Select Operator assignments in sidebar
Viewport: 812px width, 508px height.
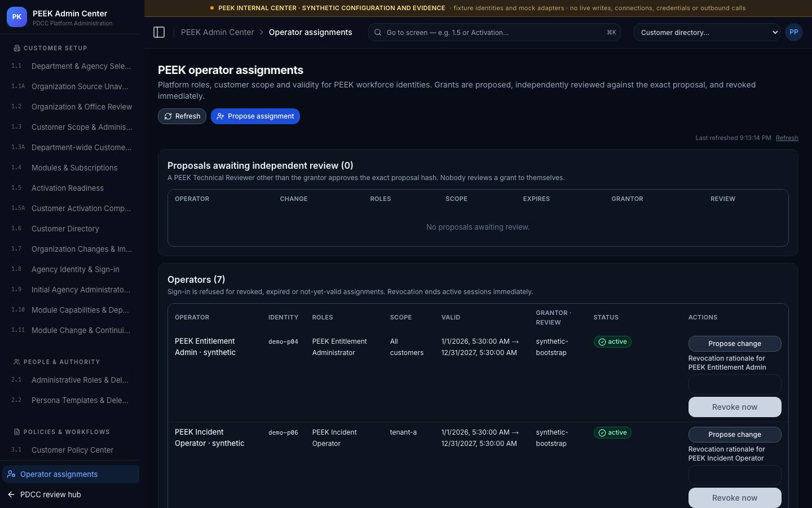(x=71, y=474)
